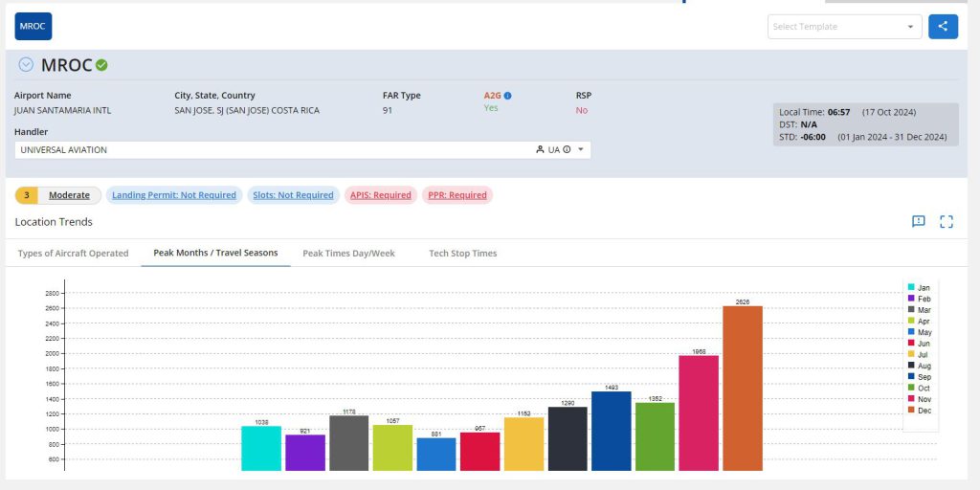Click the blue share icon button
This screenshot has height=490, width=980.
943,27
